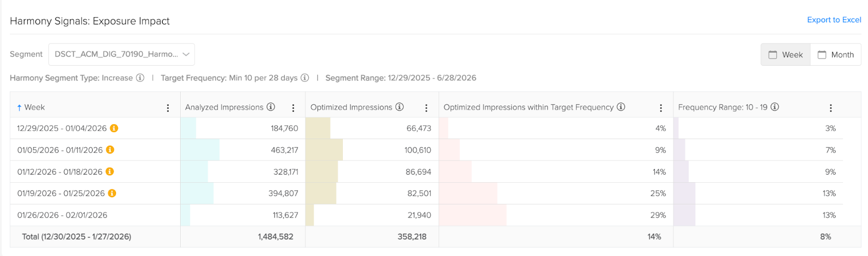The height and width of the screenshot is (256, 868).
Task: Click Optimized Impressions within Target Frequency header
Action: coord(528,107)
